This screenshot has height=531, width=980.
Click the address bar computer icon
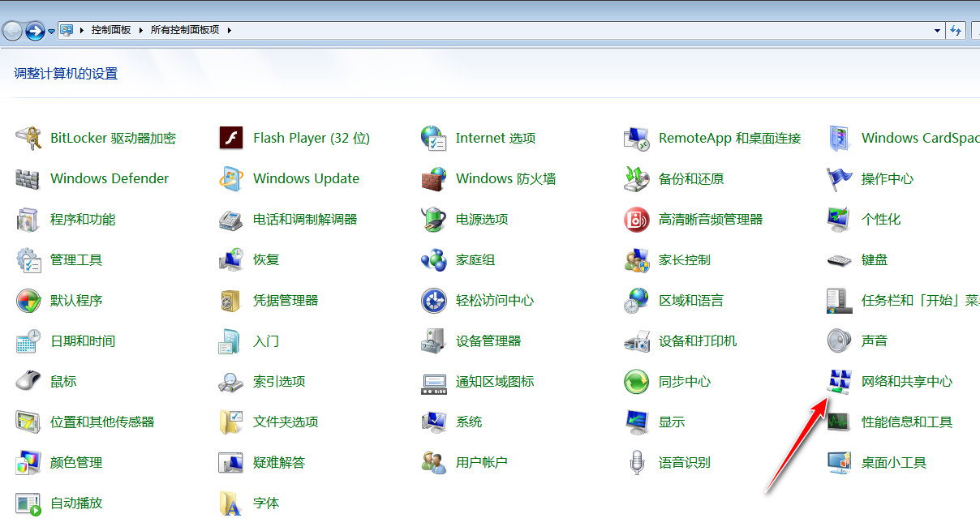point(67,30)
